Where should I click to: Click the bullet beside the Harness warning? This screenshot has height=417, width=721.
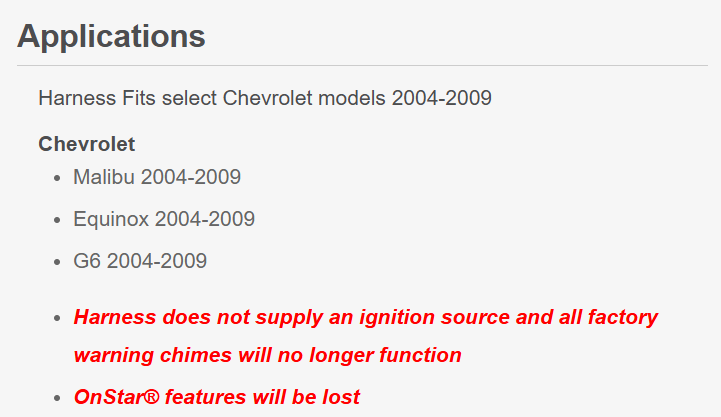(57, 318)
